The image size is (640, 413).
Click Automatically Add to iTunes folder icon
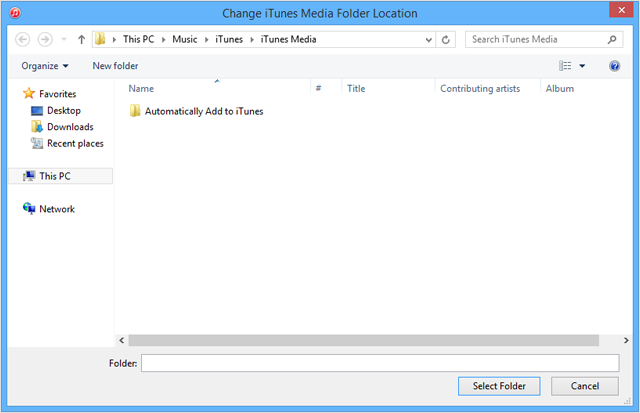pos(135,111)
